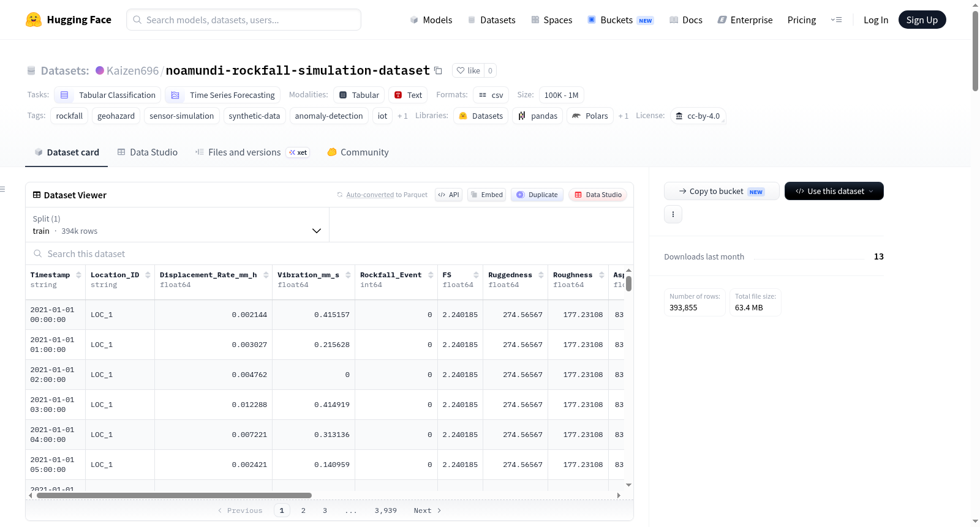Click the page vertical scrollbar thumb
The image size is (980, 527).
975,51
